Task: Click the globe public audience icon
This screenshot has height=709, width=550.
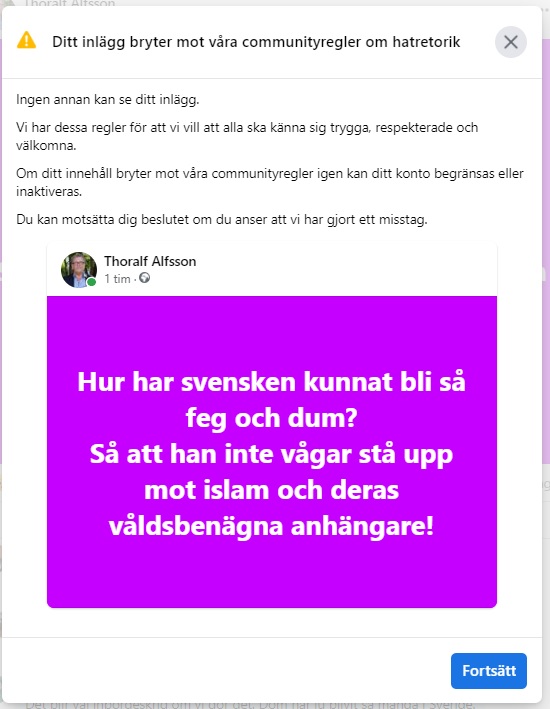Action: (x=144, y=278)
